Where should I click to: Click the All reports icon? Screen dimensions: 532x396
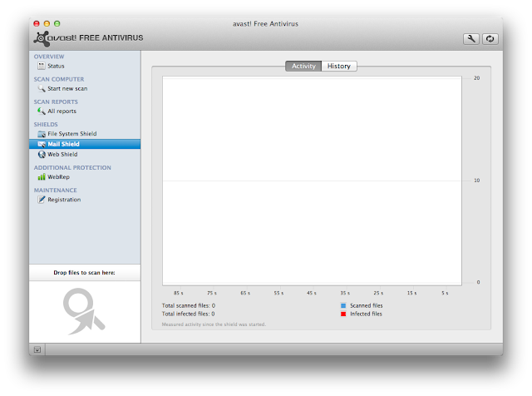[42, 111]
